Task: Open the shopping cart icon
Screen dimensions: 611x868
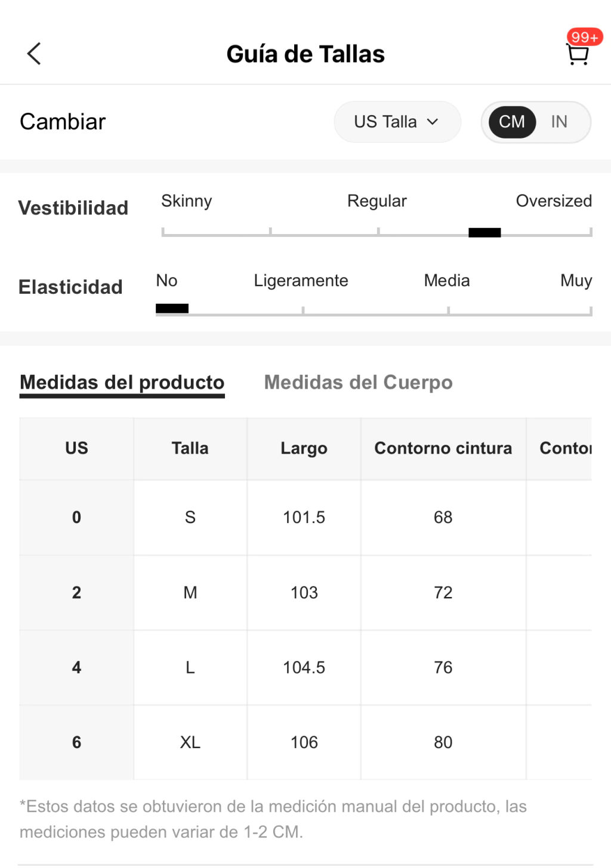Action: pos(577,55)
